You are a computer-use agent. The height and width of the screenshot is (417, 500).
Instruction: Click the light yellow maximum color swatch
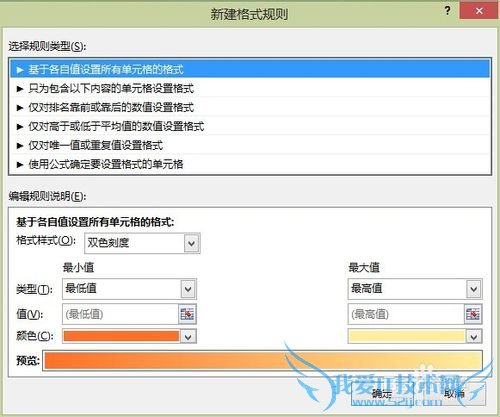pyautogui.click(x=406, y=336)
